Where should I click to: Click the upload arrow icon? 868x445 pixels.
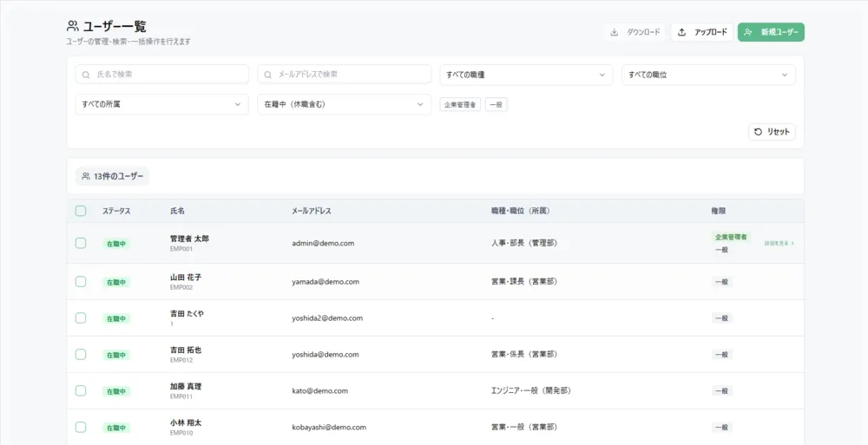(x=681, y=32)
